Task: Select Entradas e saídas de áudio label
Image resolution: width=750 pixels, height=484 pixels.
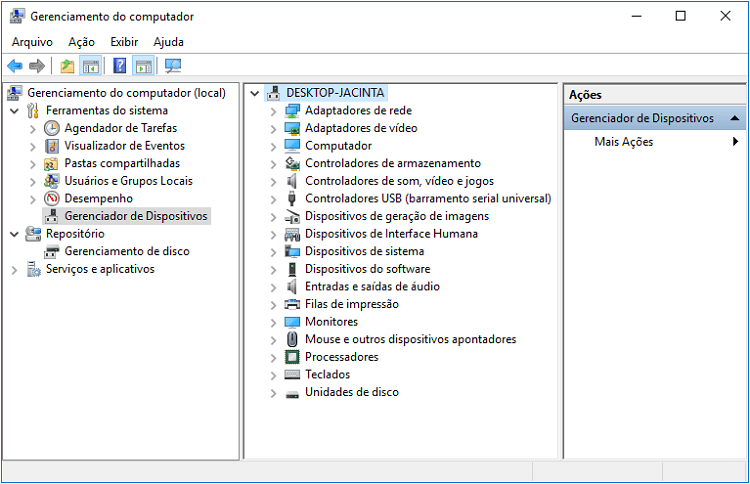Action: 372,286
